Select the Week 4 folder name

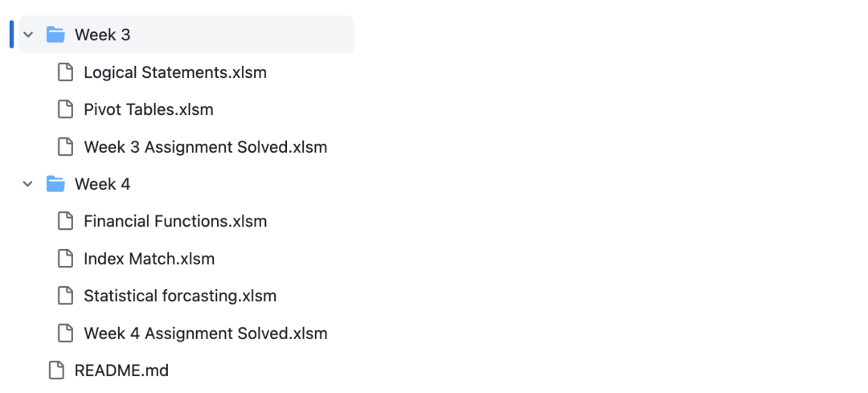102,184
